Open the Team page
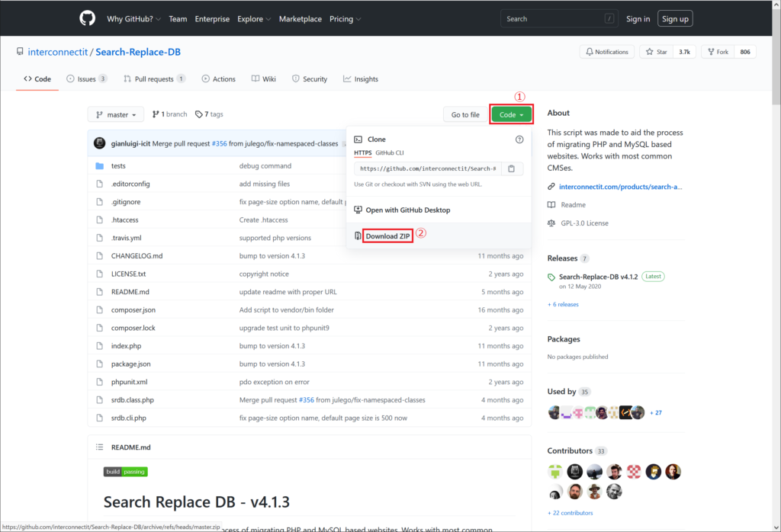This screenshot has width=781, height=532. click(x=178, y=19)
